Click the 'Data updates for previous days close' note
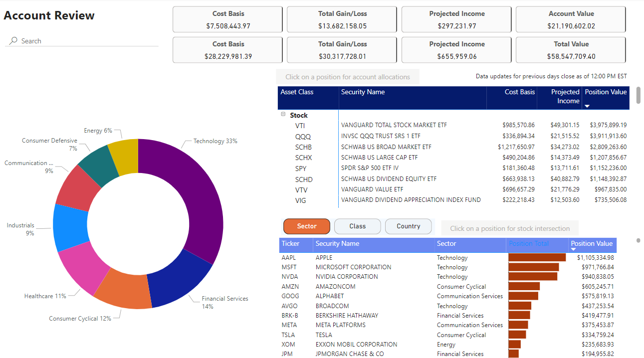 coord(551,76)
